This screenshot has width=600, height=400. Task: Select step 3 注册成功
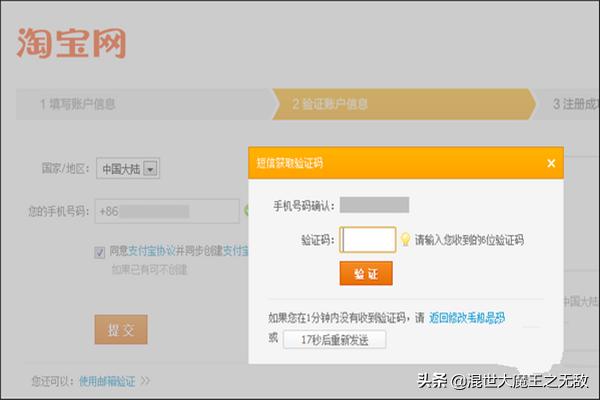click(570, 104)
